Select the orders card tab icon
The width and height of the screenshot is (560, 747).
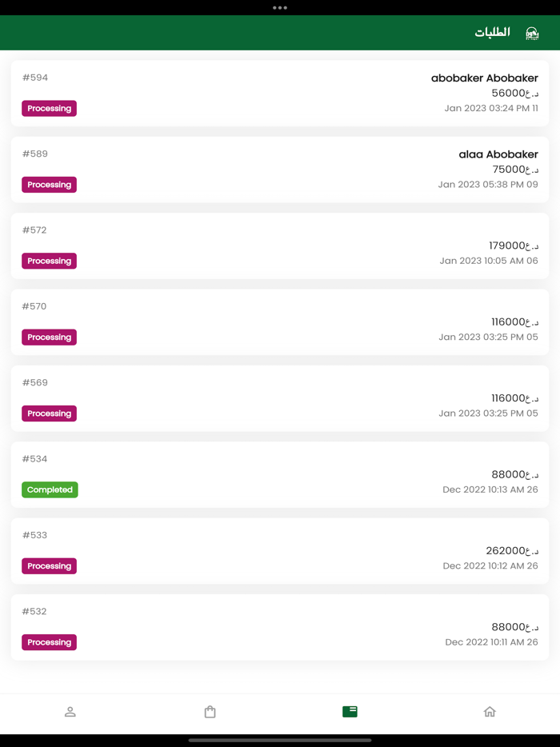point(350,712)
